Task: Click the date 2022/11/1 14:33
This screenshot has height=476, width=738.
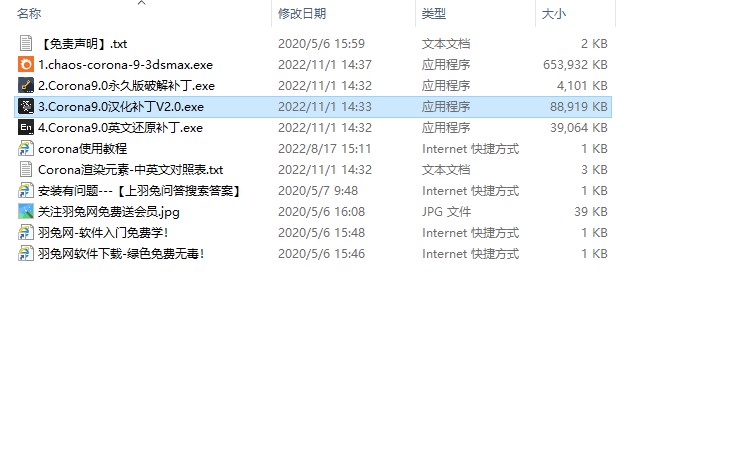Action: point(325,107)
